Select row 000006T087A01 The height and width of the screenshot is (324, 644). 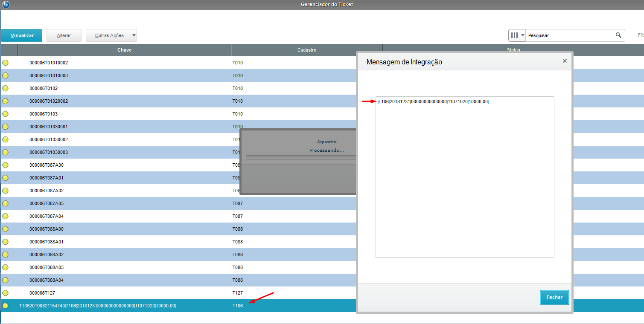(47, 178)
